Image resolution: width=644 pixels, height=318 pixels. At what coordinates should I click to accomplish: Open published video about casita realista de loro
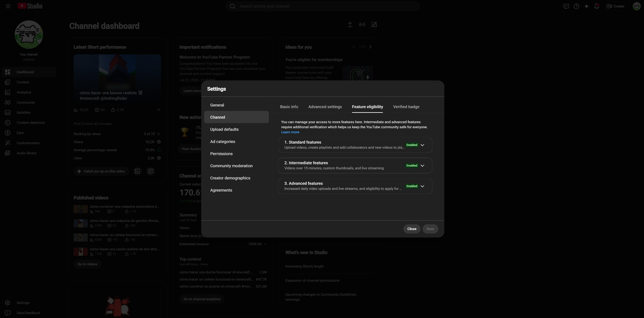tap(117, 251)
